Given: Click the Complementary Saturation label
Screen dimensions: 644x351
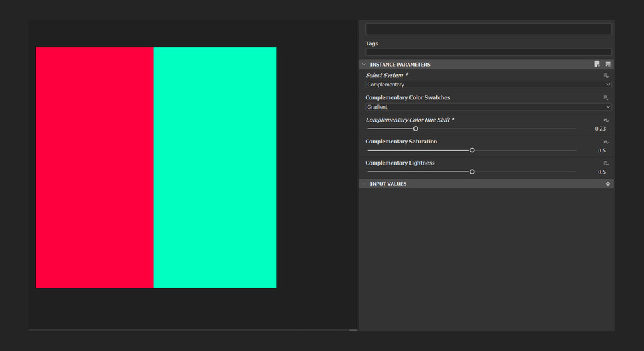Looking at the screenshot, I should coord(401,141).
